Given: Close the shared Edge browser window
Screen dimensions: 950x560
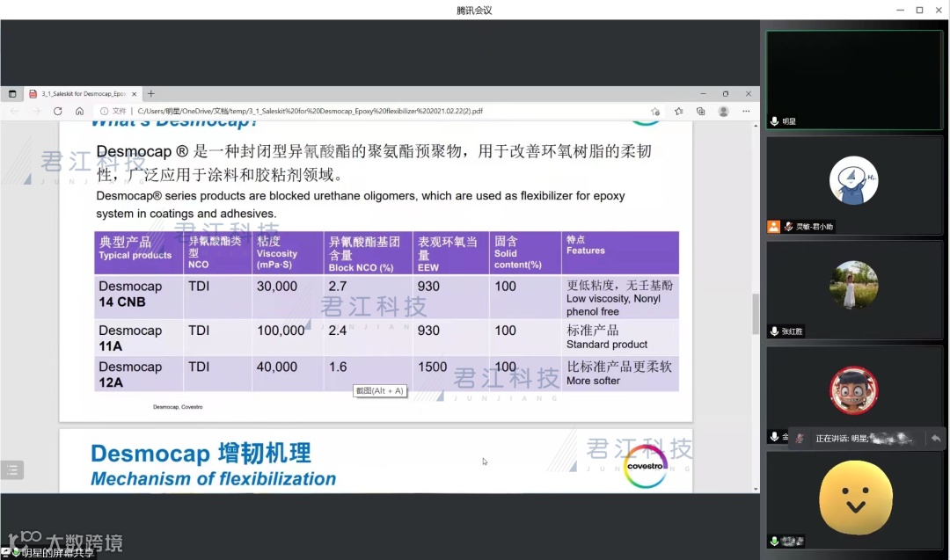Looking at the screenshot, I should tap(749, 94).
